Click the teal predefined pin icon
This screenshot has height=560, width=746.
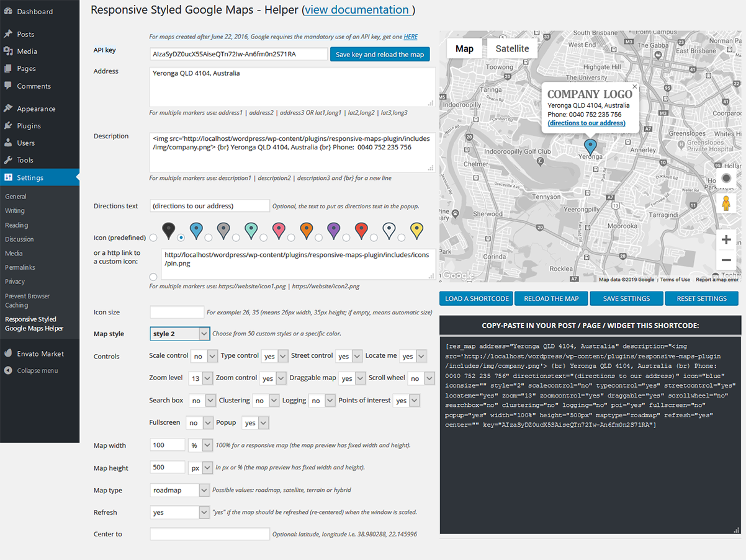pos(251,231)
